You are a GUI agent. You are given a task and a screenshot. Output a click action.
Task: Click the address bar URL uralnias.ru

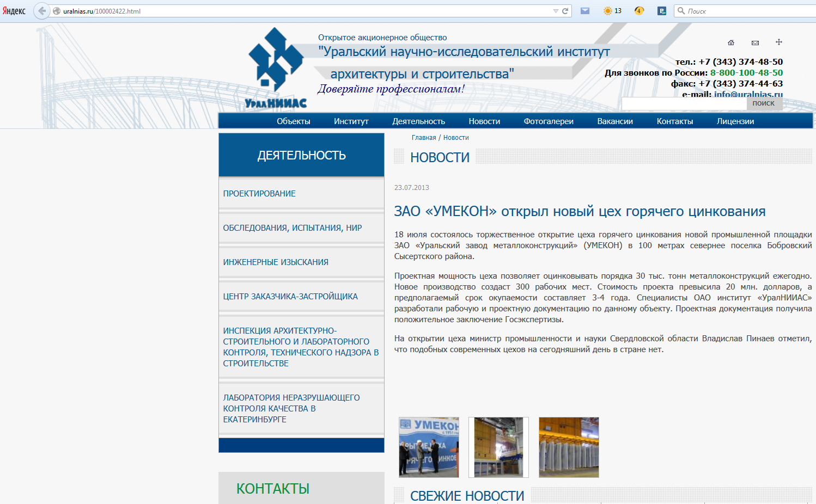102,11
